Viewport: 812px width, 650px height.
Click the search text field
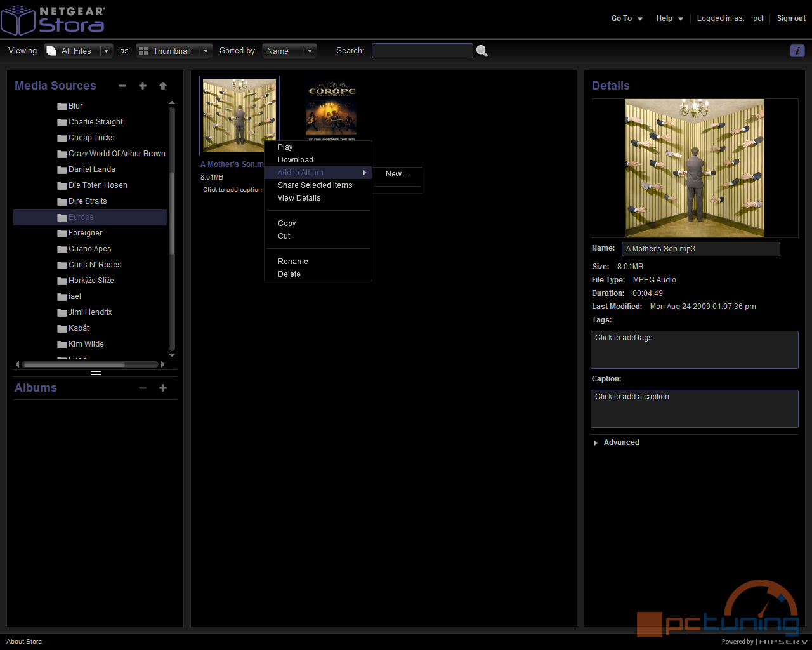click(x=422, y=51)
